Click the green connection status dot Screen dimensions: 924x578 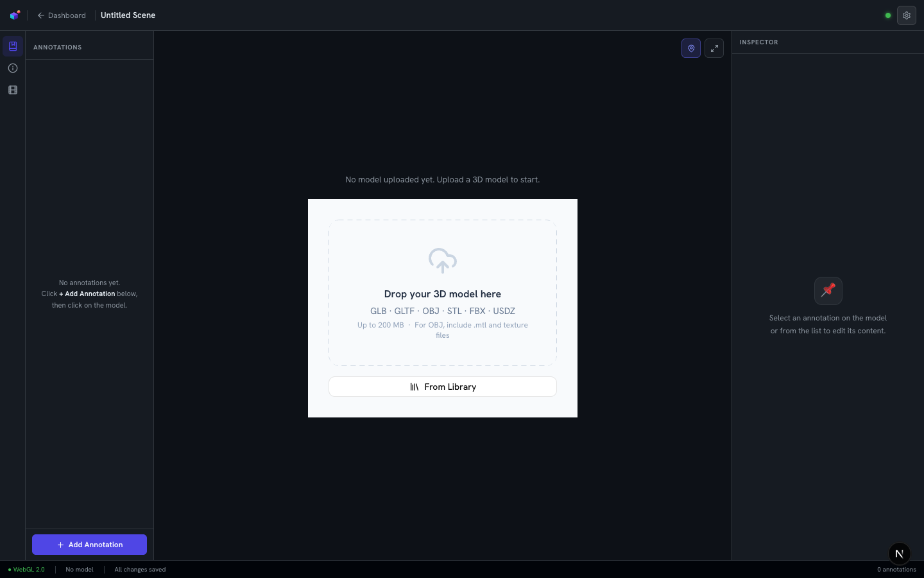(x=888, y=15)
